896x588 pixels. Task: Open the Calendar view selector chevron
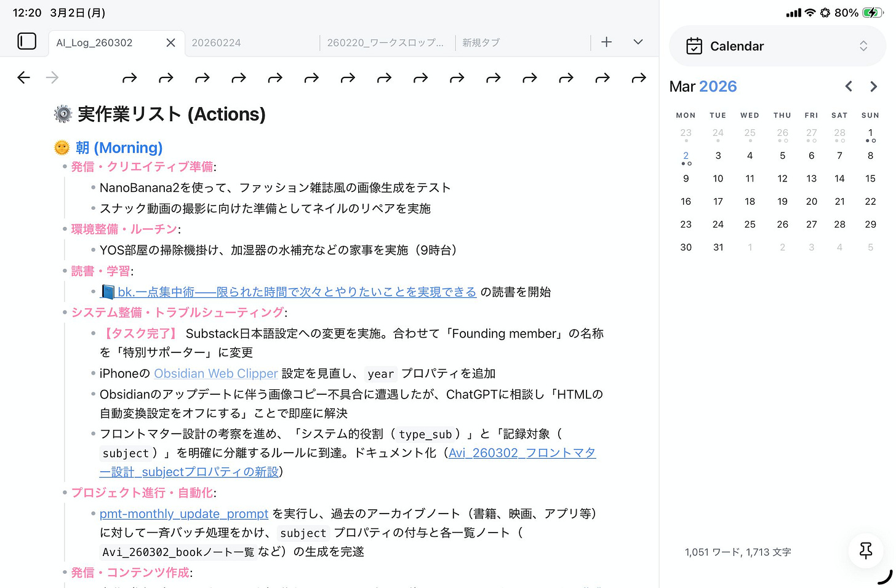pyautogui.click(x=863, y=46)
